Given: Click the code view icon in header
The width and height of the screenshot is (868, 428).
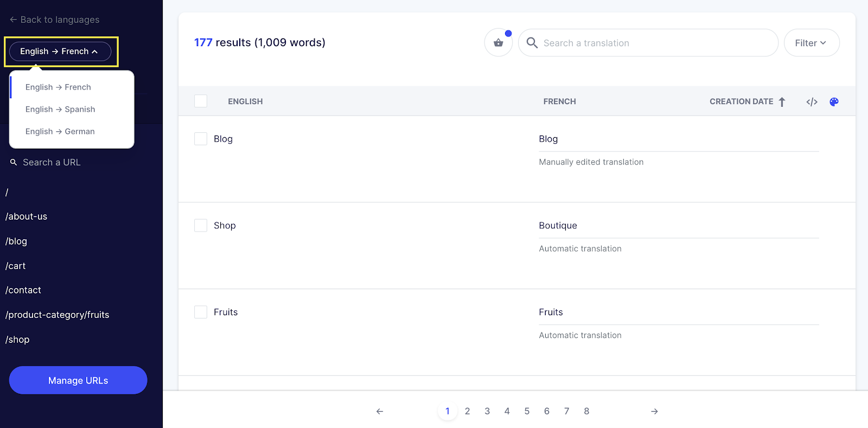Looking at the screenshot, I should (x=812, y=102).
